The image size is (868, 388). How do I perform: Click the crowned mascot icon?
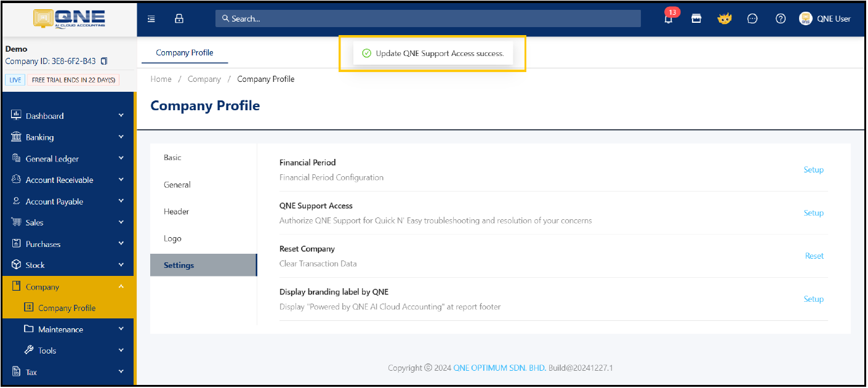tap(725, 18)
